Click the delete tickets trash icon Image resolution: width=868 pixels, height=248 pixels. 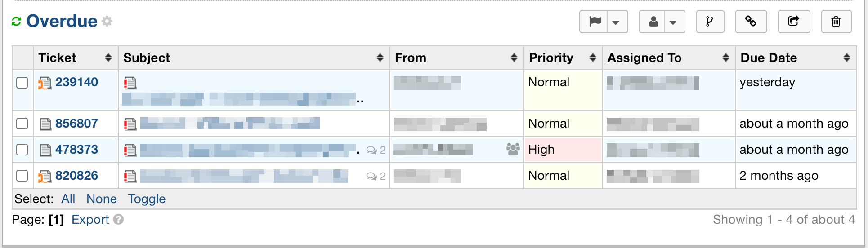point(836,22)
